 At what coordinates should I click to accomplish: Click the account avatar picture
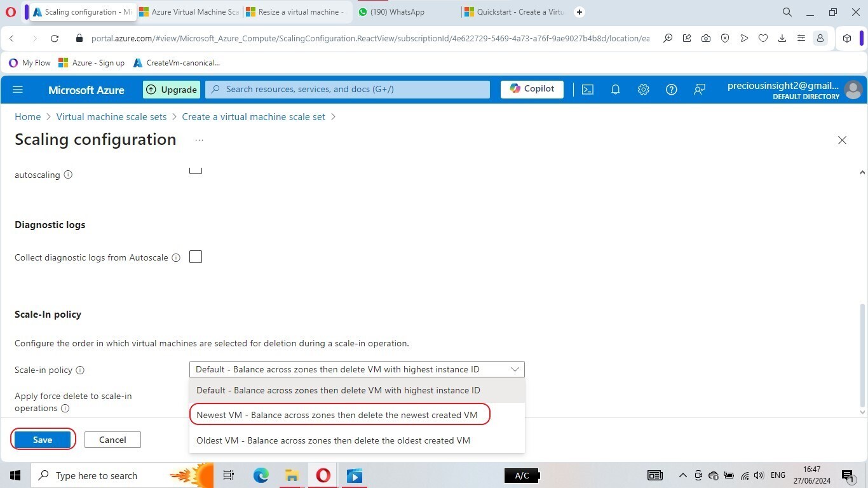coord(853,90)
